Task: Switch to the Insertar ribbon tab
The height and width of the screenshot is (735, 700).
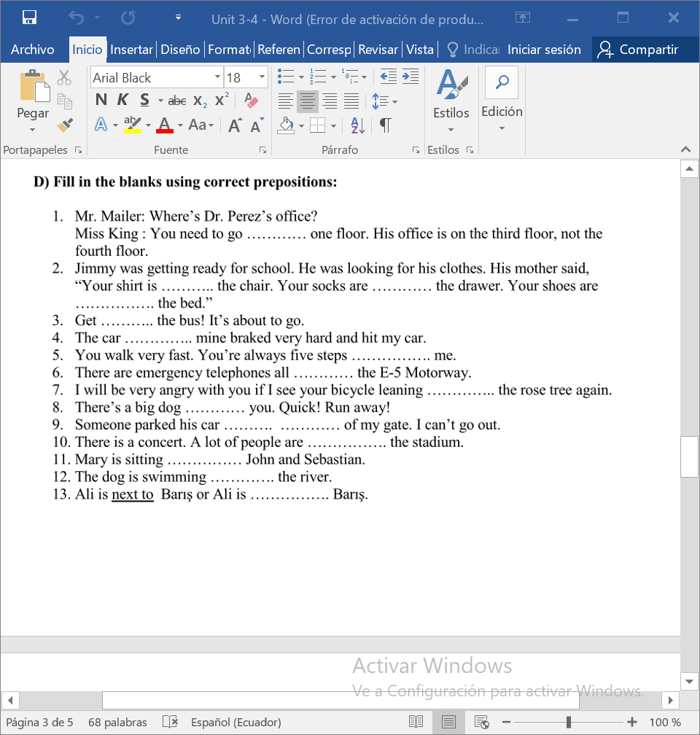Action: [131, 50]
